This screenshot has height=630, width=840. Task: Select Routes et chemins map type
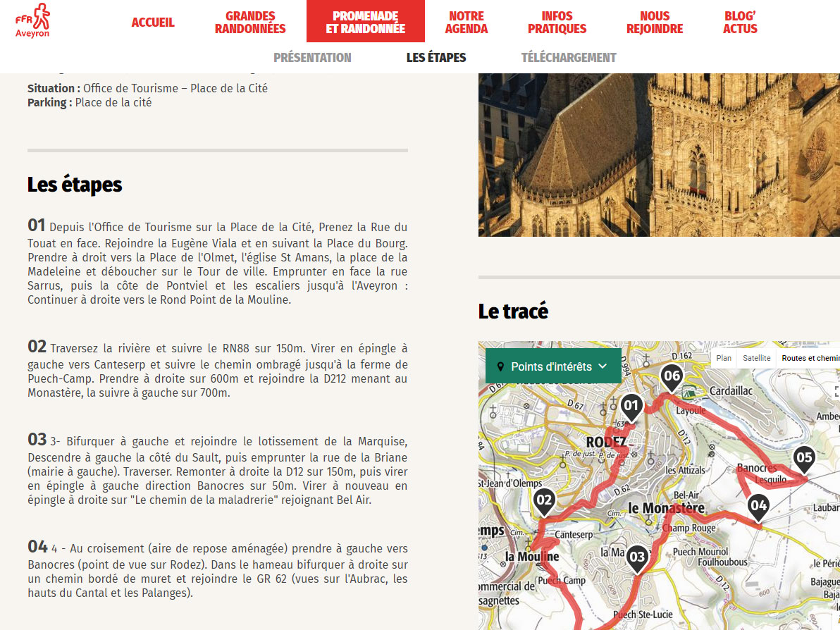pos(810,358)
